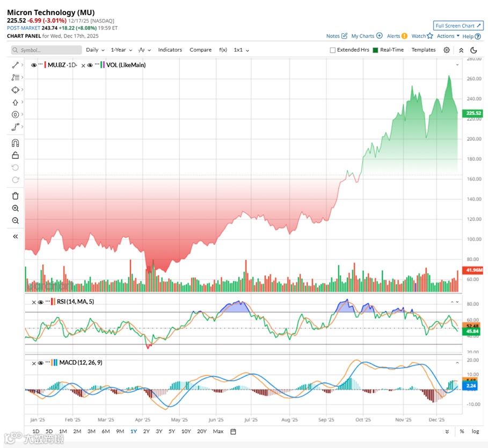Screen dimensions: 488x448
Task: Open the 1x1 grid layout dropdown
Action: [x=242, y=50]
